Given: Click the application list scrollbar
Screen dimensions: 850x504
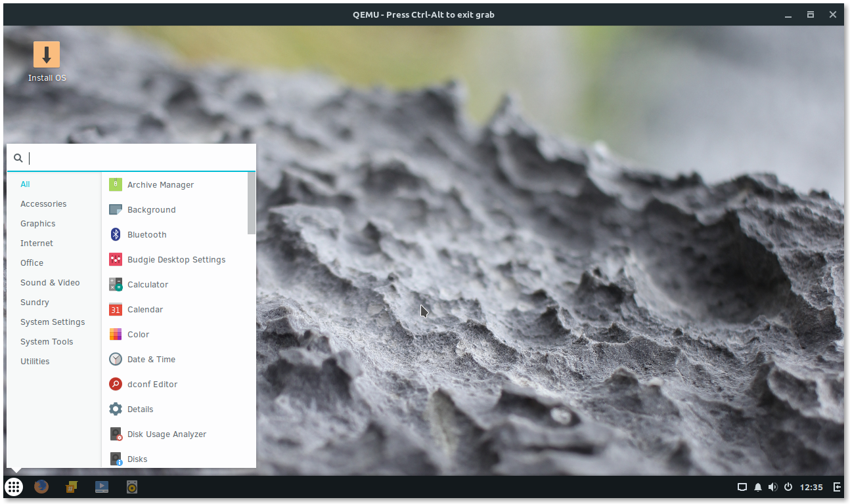Looking at the screenshot, I should tap(252, 203).
